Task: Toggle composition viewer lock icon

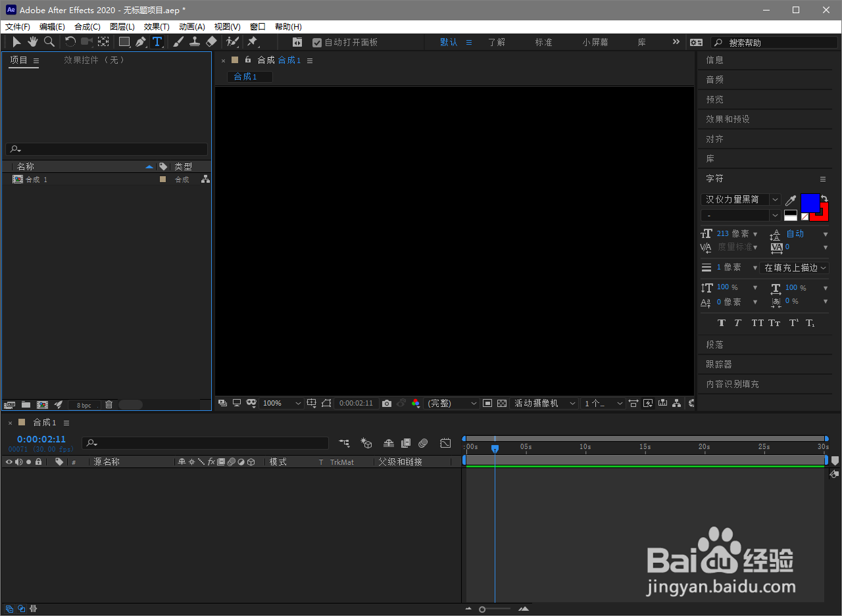Action: click(x=248, y=60)
